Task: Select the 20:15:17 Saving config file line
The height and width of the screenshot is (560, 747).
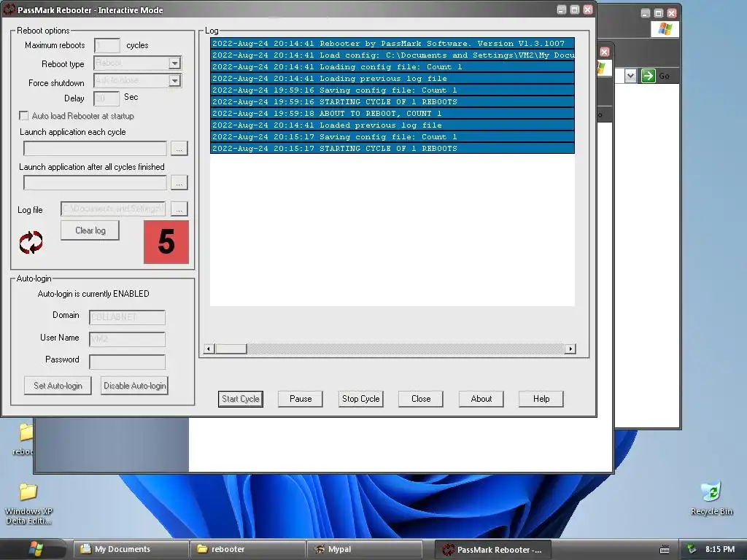Action: (x=392, y=136)
